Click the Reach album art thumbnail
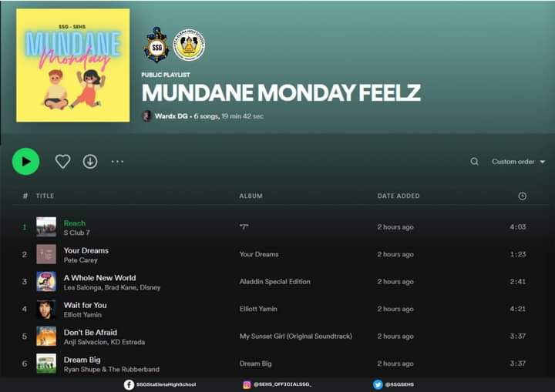This screenshot has width=555, height=392. (46, 226)
